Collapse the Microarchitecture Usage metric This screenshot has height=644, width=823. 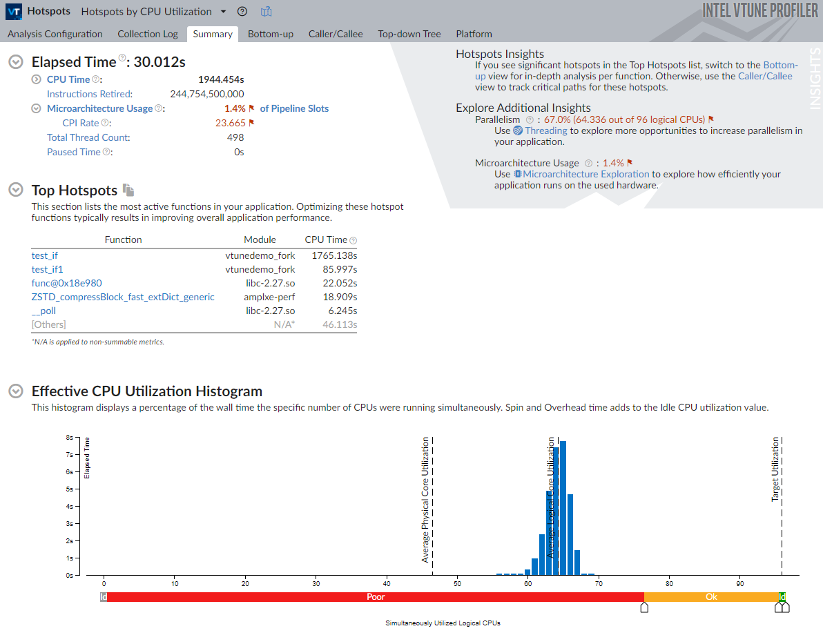(x=37, y=108)
